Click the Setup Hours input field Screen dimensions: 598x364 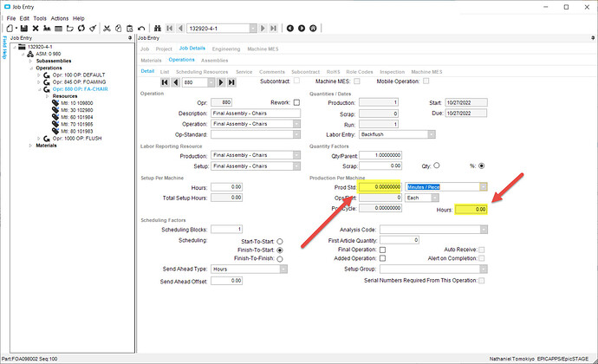[226, 187]
